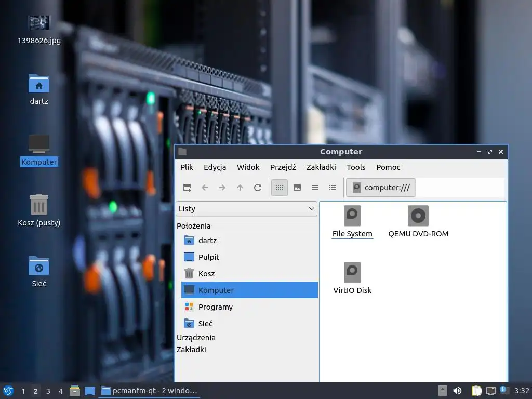This screenshot has height=399, width=532.
Task: Switch to compact view mode
Action: [x=314, y=188]
